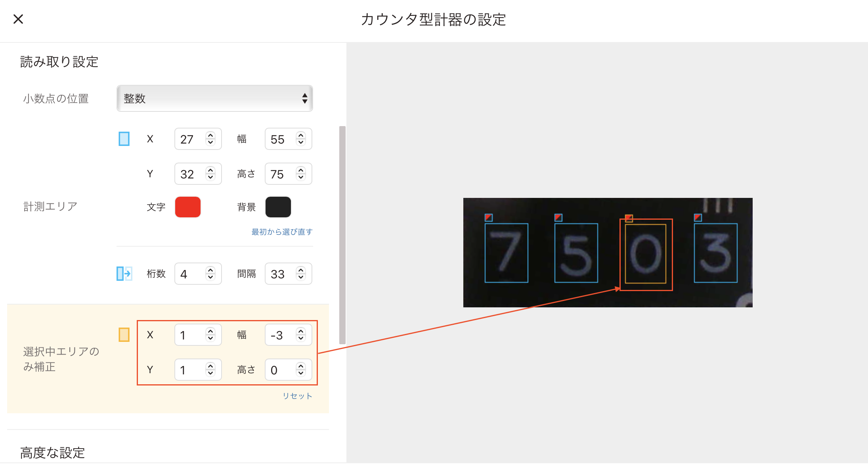The image size is (868, 464).
Task: Select the digit 5 box in preview
Action: [576, 253]
